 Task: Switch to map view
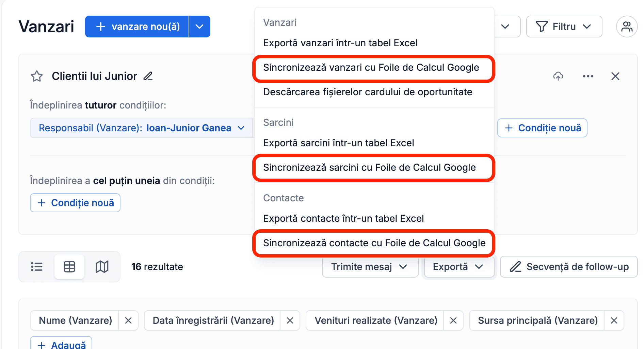click(x=102, y=267)
